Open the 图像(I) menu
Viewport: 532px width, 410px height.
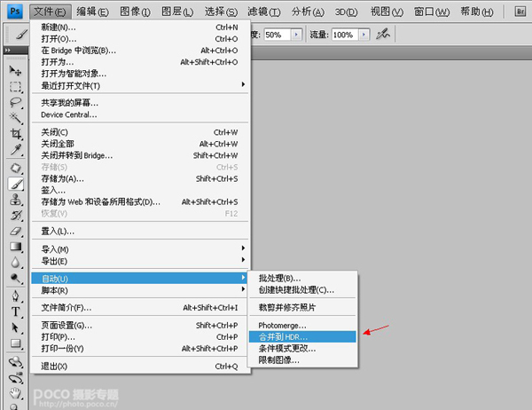tap(135, 12)
